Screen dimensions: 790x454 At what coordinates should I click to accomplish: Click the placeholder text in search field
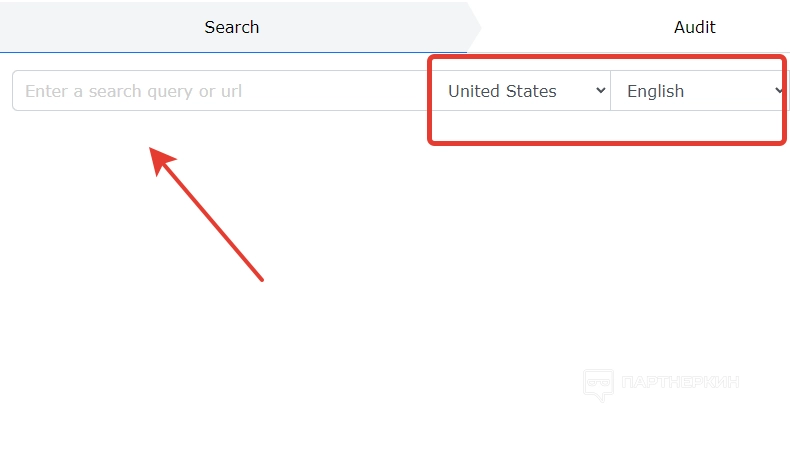(x=133, y=91)
